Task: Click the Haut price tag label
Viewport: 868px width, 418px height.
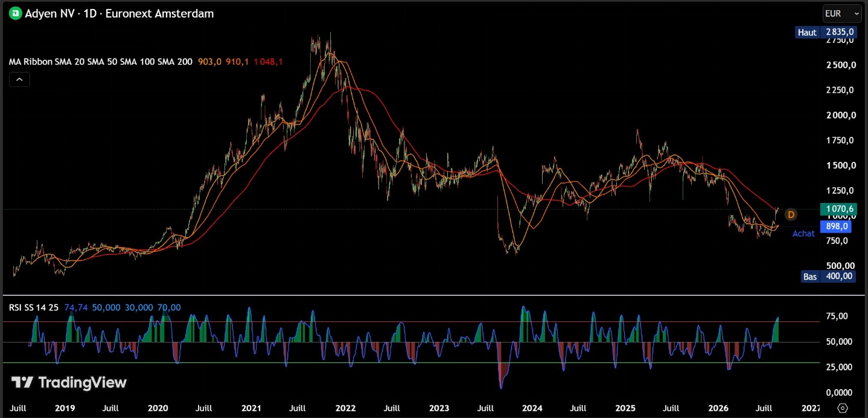Action: click(807, 33)
